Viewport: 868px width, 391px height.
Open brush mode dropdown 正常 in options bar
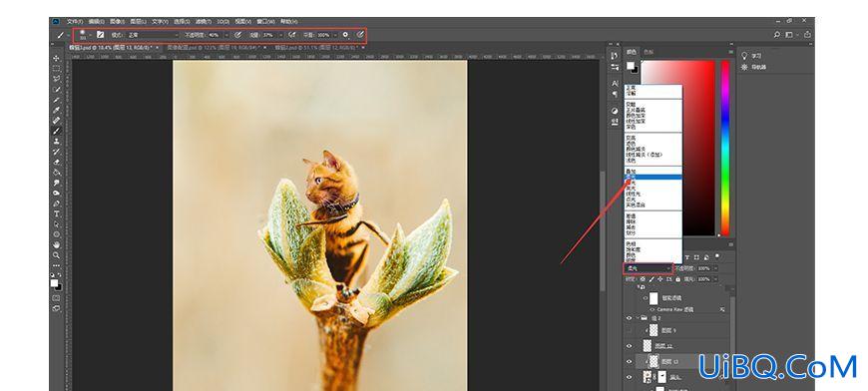[x=154, y=34]
